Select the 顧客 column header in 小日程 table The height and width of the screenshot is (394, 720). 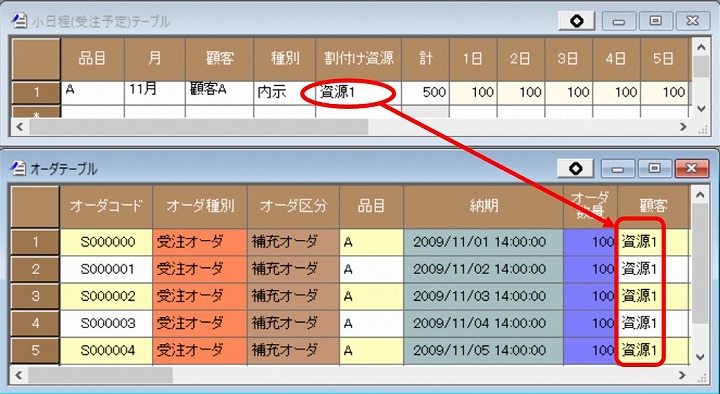pos(219,59)
